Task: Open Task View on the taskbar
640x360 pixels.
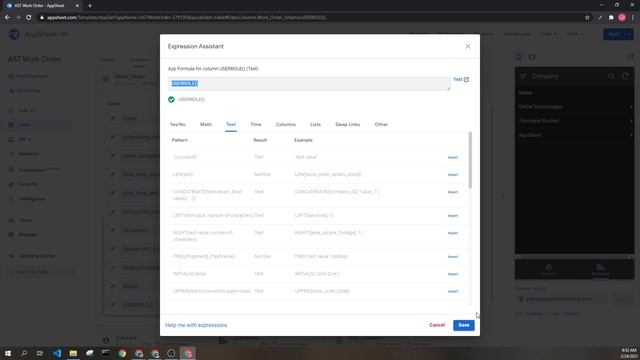Action: (40, 353)
